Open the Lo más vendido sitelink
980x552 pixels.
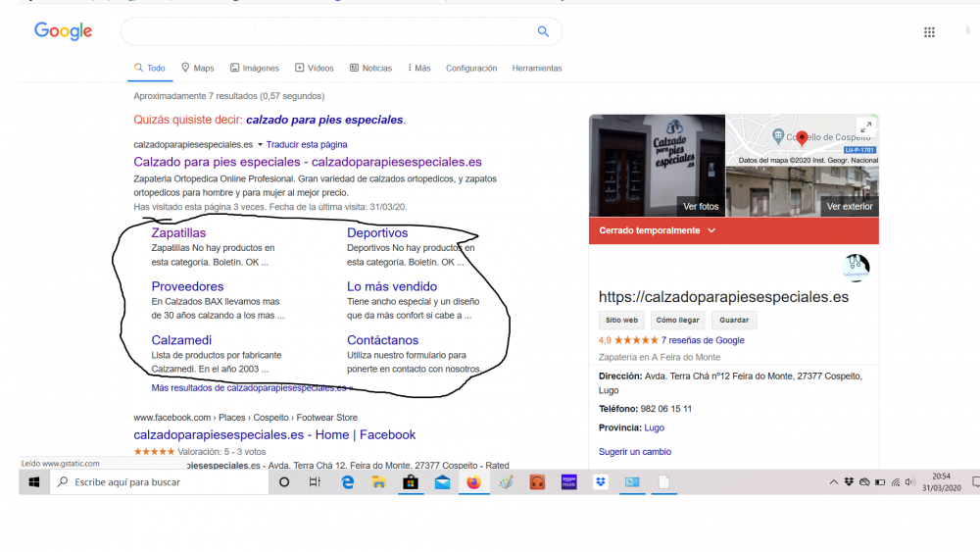[392, 286]
